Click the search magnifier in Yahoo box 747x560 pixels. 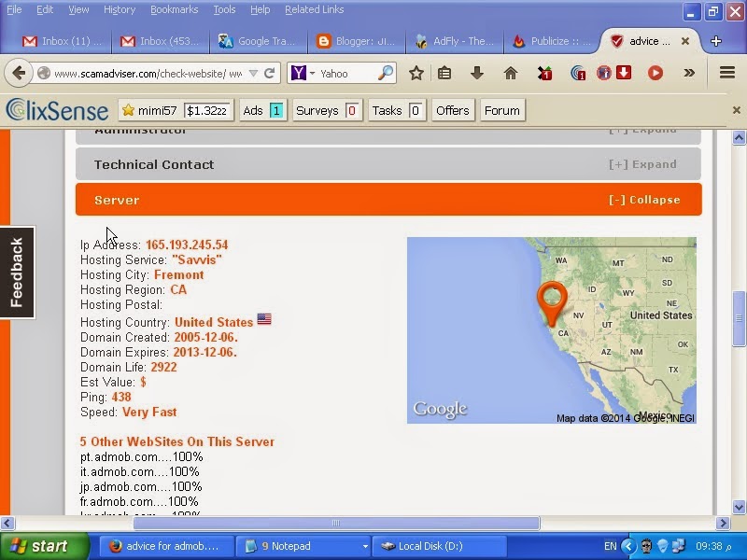(386, 73)
